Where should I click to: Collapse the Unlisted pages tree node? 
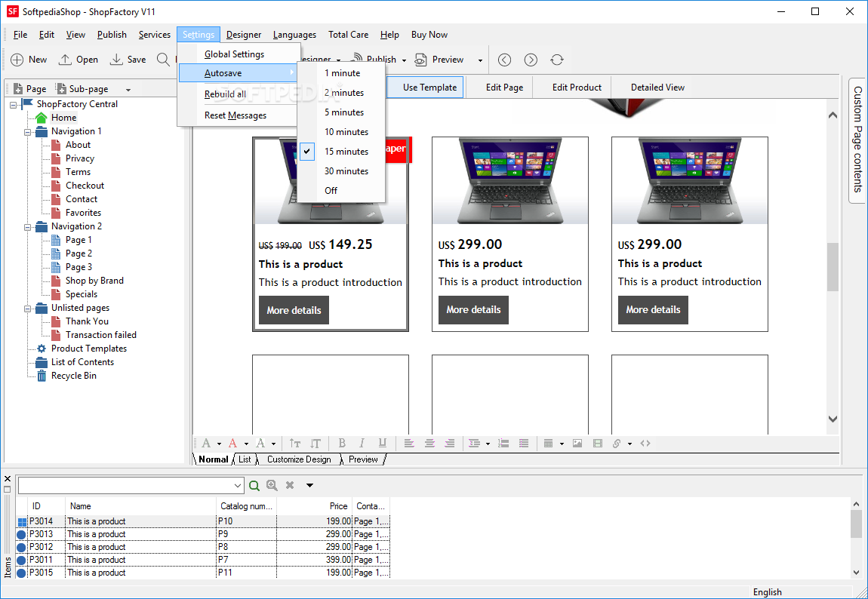pyautogui.click(x=27, y=309)
